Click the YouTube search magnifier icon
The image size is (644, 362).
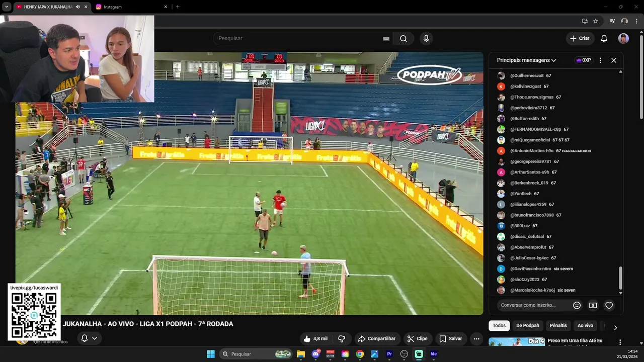[404, 39]
